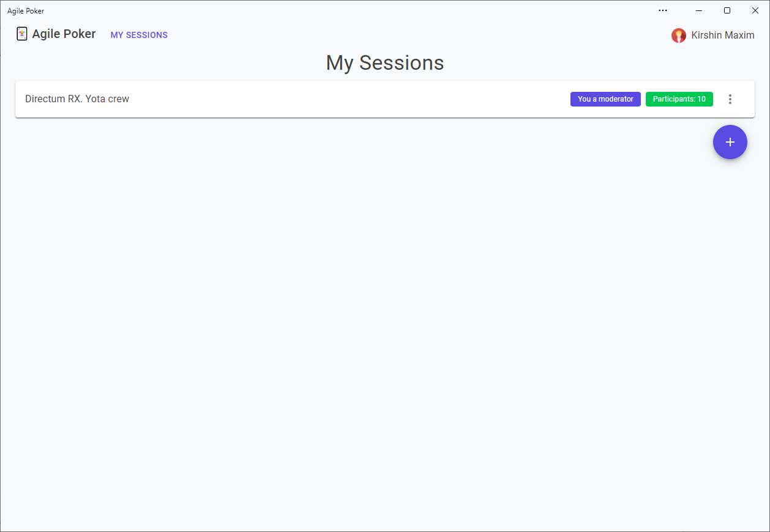770x532 pixels.
Task: Expand app options from the ellipsis menu
Action: (x=663, y=10)
